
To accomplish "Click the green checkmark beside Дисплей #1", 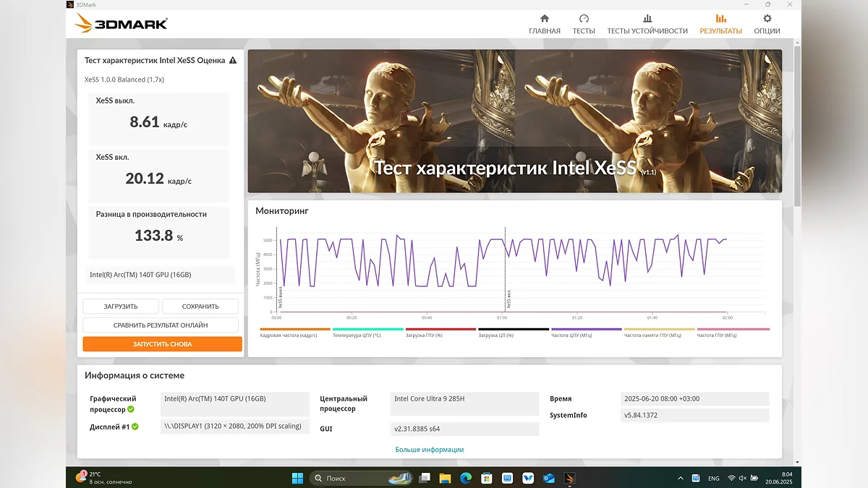I will coord(135,427).
